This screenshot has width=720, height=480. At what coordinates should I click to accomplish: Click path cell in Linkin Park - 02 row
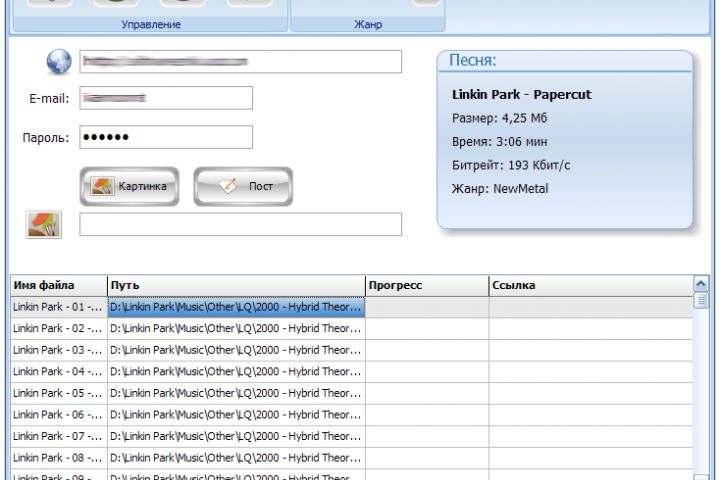coord(236,328)
